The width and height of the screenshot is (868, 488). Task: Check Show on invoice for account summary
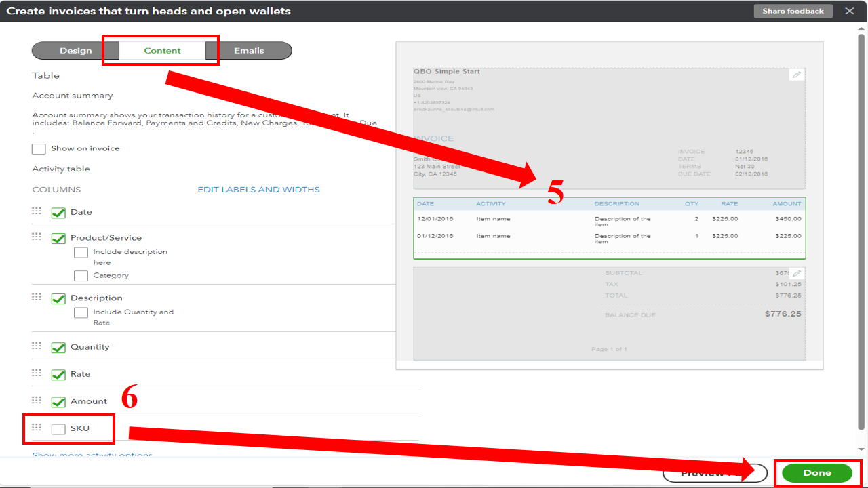coord(39,148)
